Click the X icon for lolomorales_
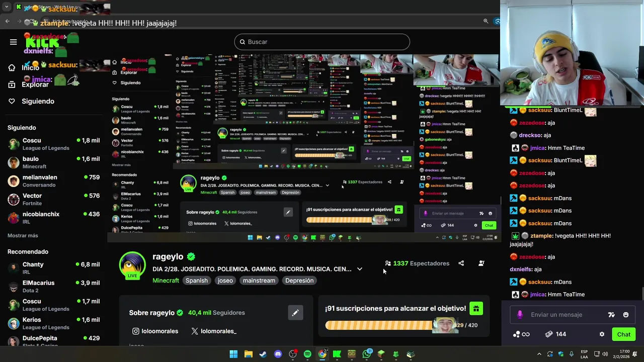The width and height of the screenshot is (644, 362). coord(194,331)
